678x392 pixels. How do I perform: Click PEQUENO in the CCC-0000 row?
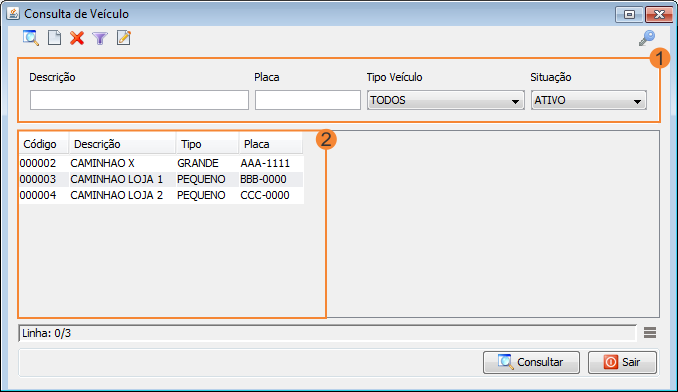[208, 195]
